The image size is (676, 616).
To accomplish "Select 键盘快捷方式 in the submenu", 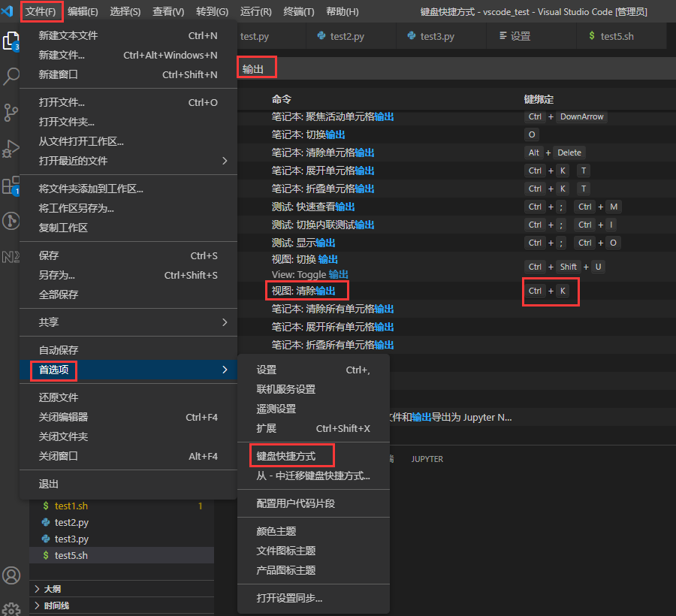I will pos(313,456).
